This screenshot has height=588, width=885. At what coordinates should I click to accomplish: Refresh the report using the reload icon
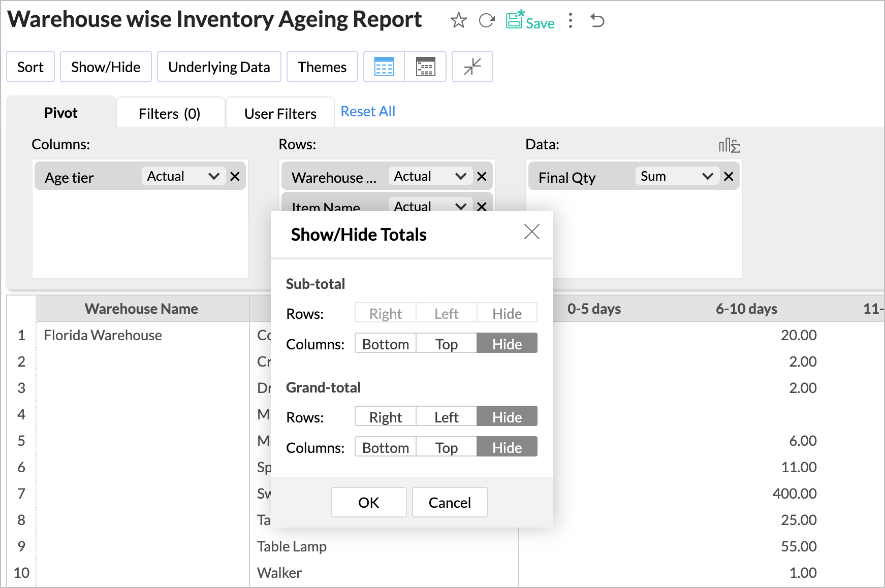pyautogui.click(x=487, y=20)
